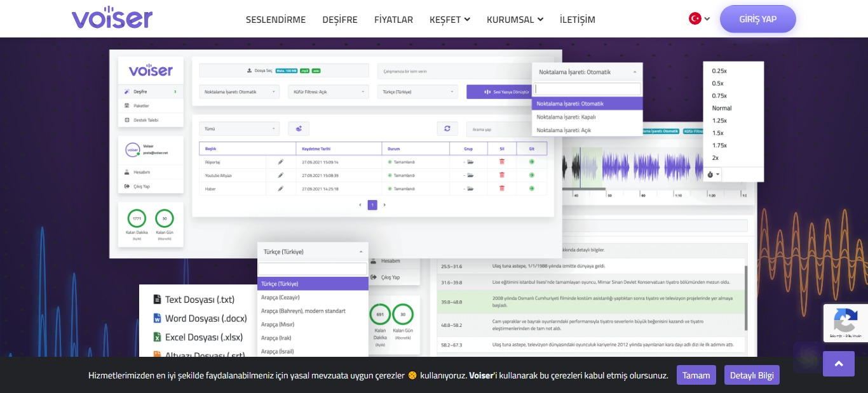
Task: Delete the Haber row with trash icon
Action: coord(502,189)
